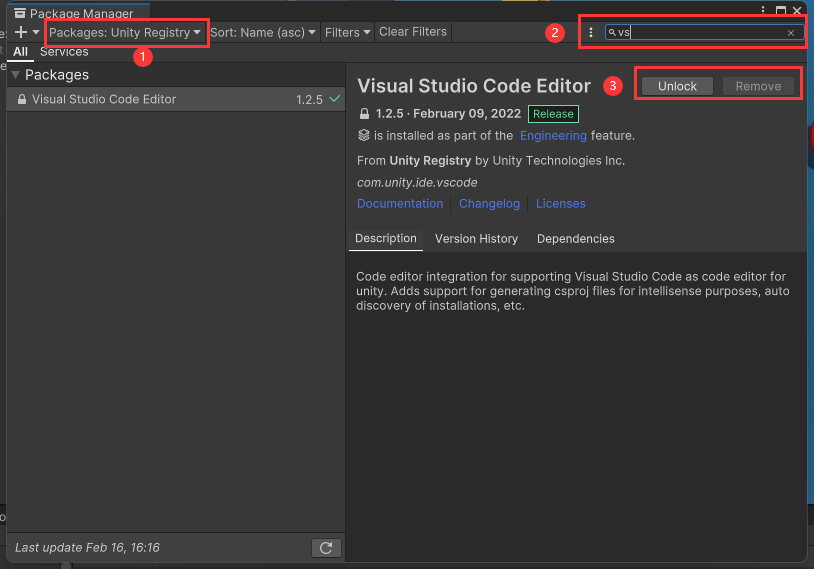Click the Unlock button

[x=677, y=86]
